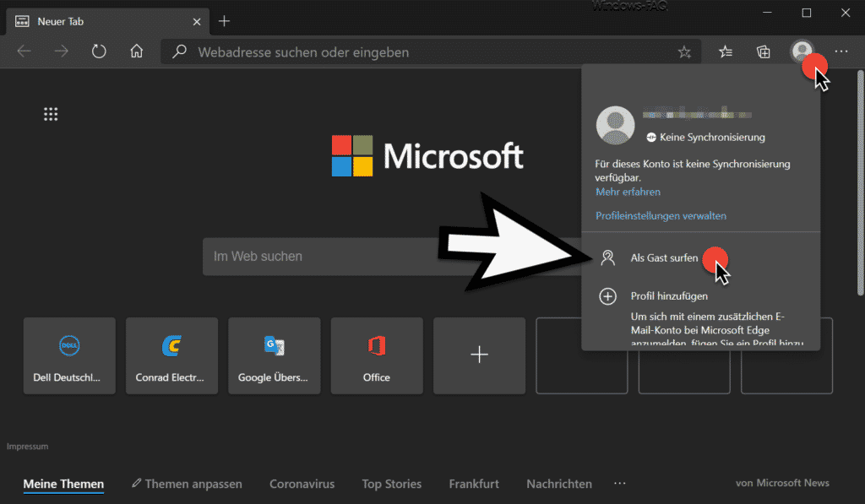865x504 pixels.
Task: Add this page to favorites star
Action: coord(684,52)
